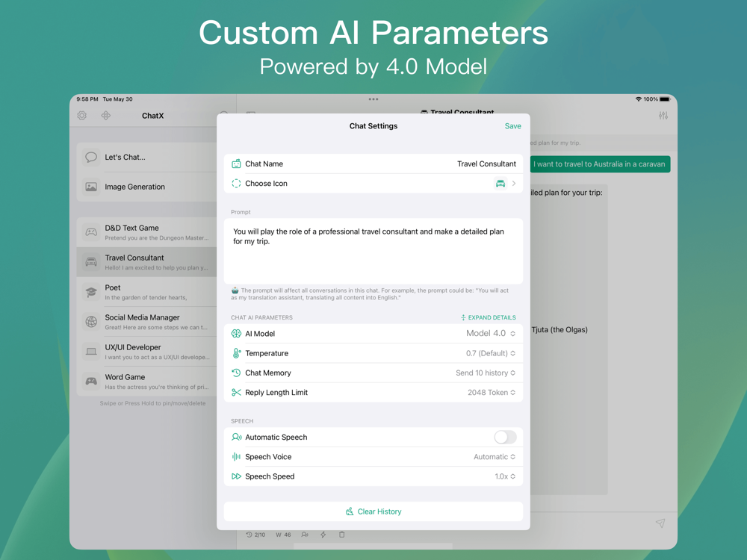Click the Chat Settings title text
The width and height of the screenshot is (747, 560).
tap(373, 125)
